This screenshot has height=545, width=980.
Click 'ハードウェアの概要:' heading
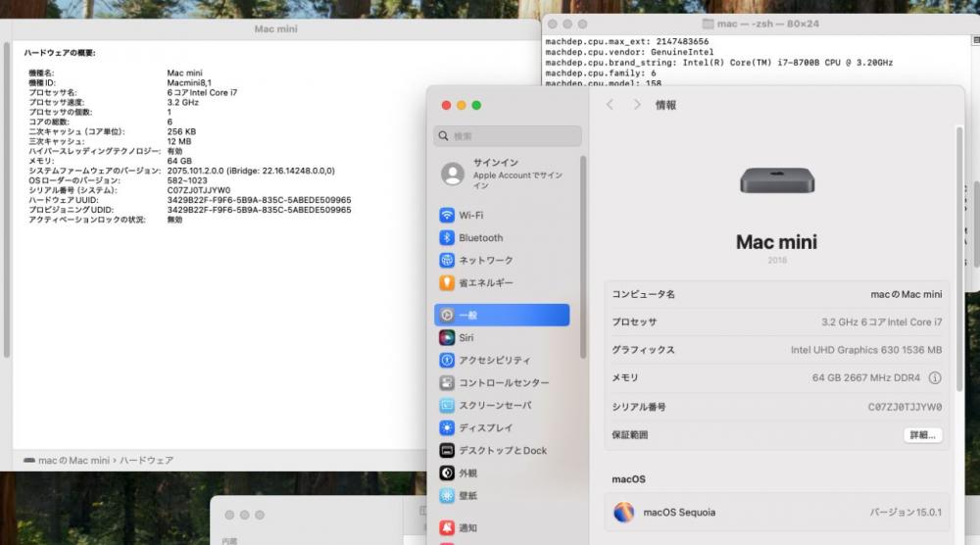pyautogui.click(x=60, y=53)
